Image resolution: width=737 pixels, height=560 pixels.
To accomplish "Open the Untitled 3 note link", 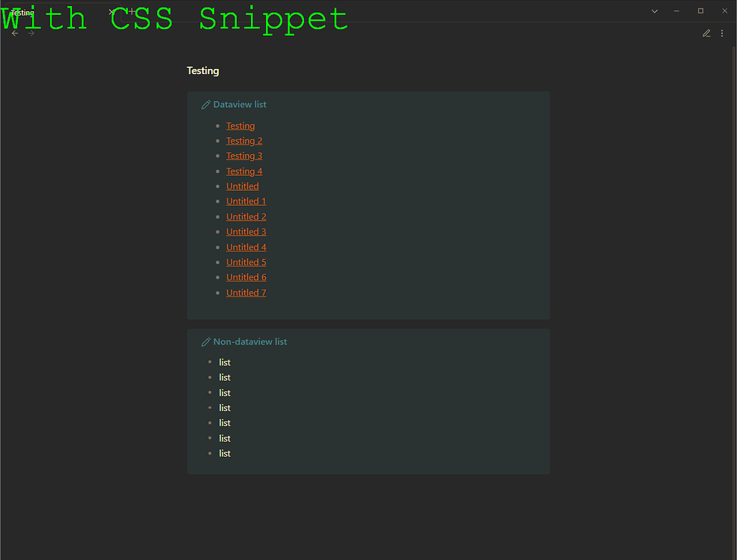I will coord(246,231).
